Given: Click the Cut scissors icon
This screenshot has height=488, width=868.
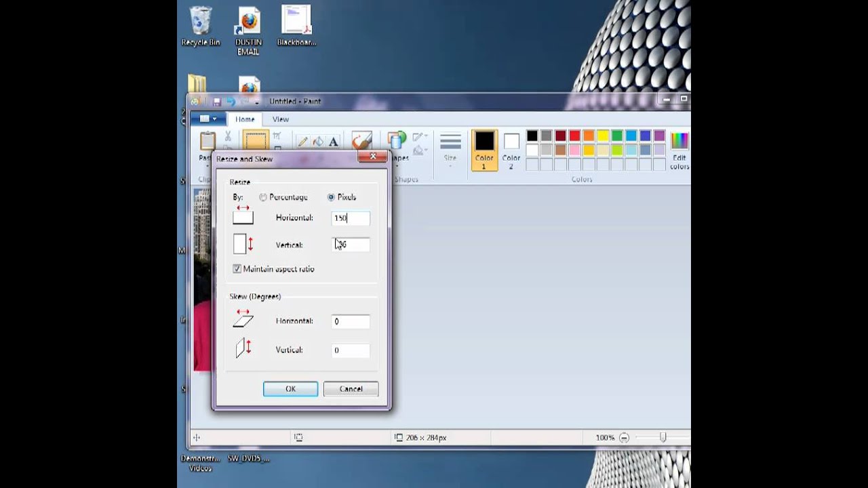Looking at the screenshot, I should point(228,137).
